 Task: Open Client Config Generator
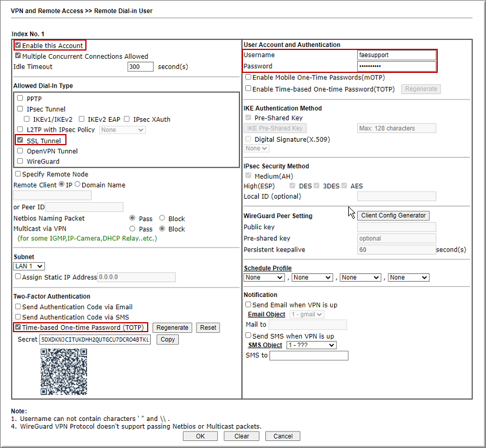point(393,216)
